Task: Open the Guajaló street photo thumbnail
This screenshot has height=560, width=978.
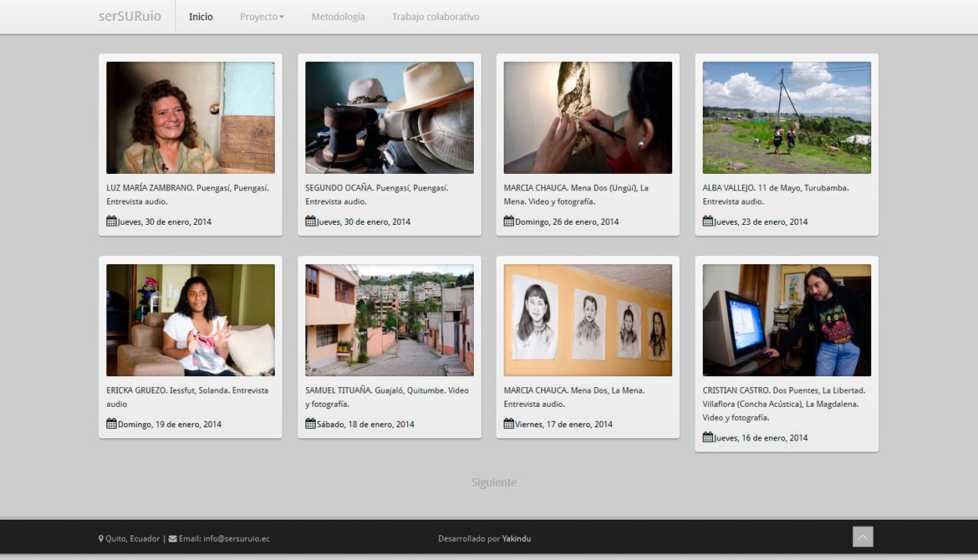Action: [x=390, y=320]
